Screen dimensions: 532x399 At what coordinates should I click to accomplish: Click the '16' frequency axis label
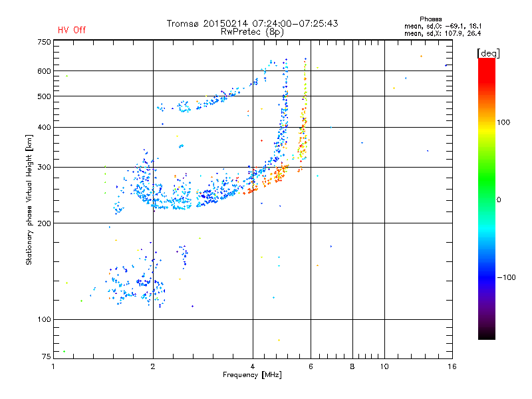452,366
